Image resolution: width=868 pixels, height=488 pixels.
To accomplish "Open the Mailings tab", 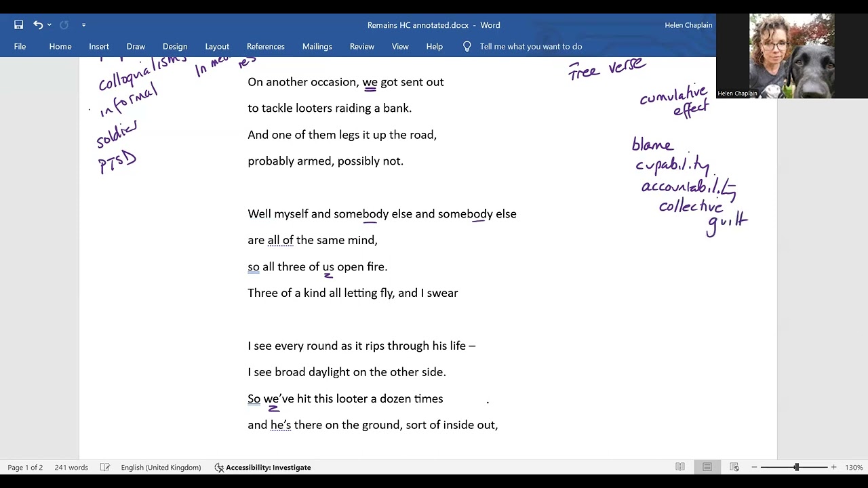I will pos(317,46).
